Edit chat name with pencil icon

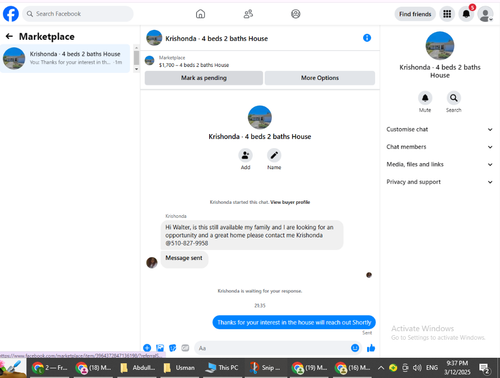(x=274, y=155)
